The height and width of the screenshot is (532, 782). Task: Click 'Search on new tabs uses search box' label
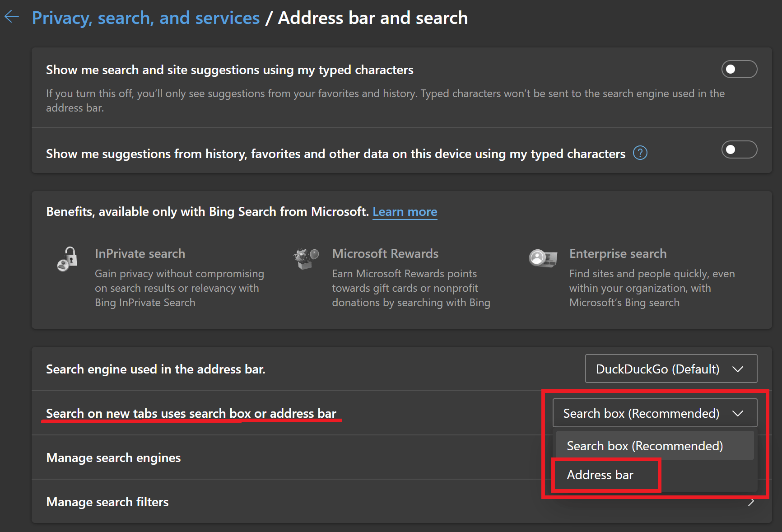coord(191,413)
